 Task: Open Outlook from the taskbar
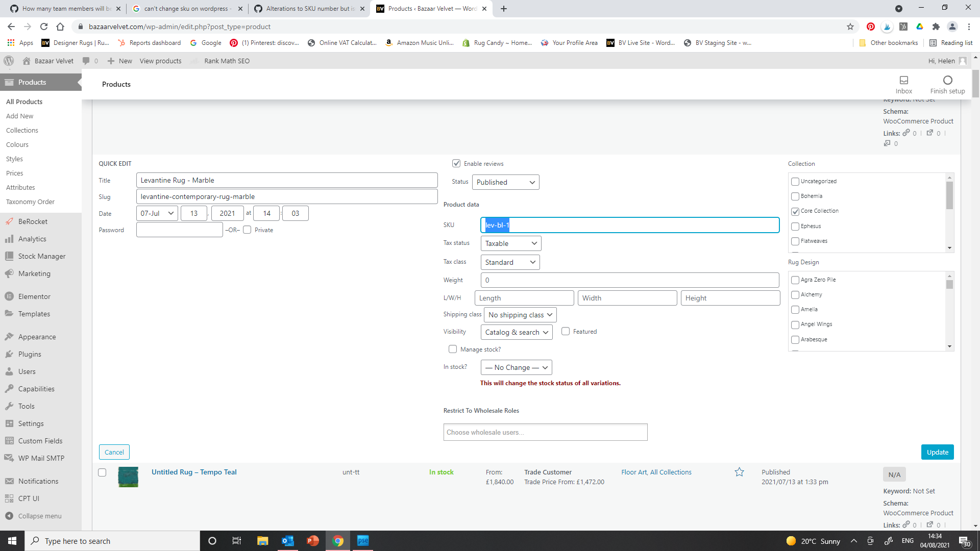[287, 540]
